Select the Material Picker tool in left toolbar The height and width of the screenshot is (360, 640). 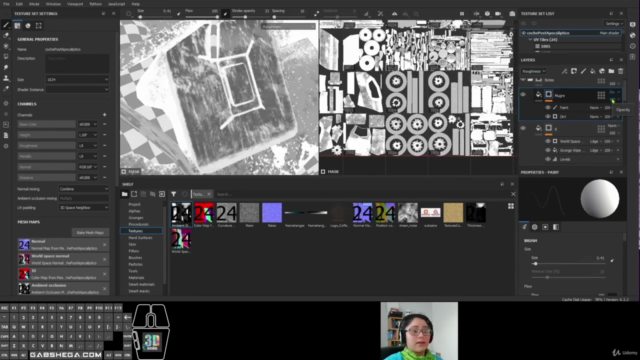coord(6,89)
